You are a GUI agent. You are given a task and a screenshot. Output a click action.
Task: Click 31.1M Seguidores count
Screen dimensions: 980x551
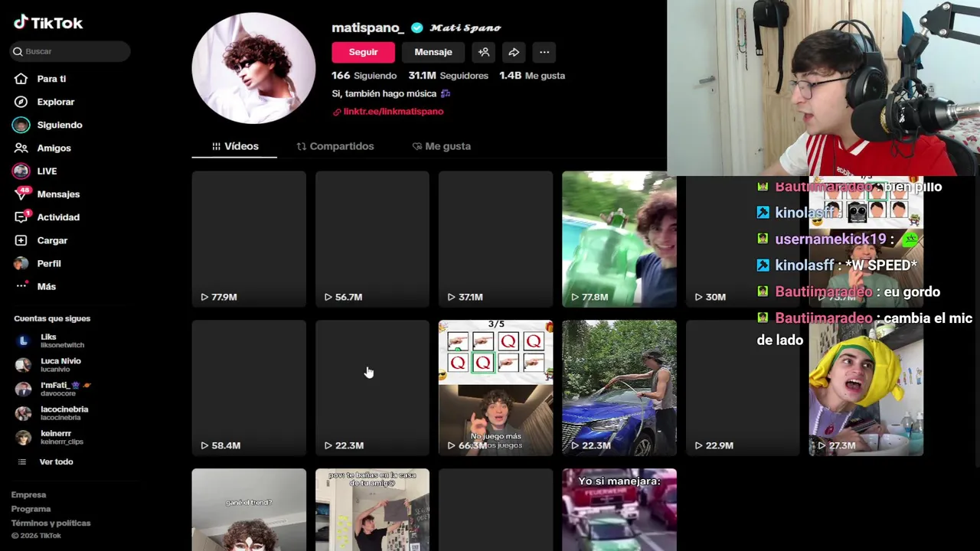pos(448,76)
